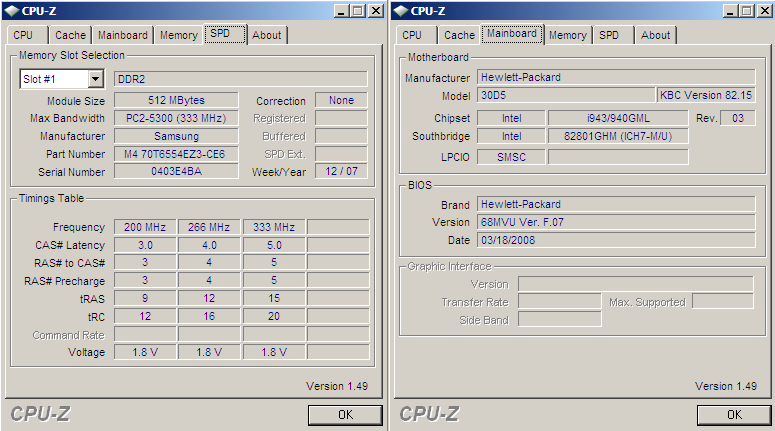Switch to Memory tab in left CPU-Z window

pyautogui.click(x=178, y=36)
